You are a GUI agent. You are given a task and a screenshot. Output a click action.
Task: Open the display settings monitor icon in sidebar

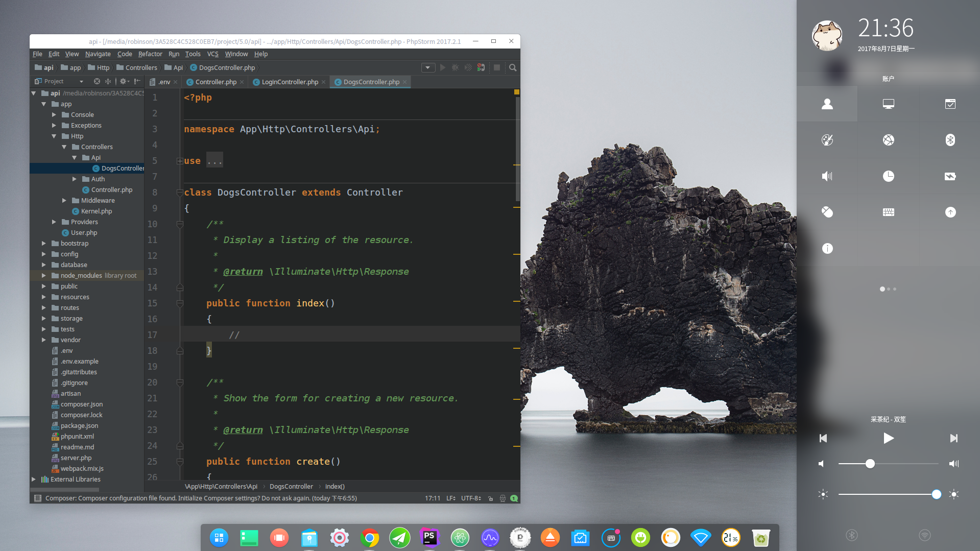(x=889, y=104)
